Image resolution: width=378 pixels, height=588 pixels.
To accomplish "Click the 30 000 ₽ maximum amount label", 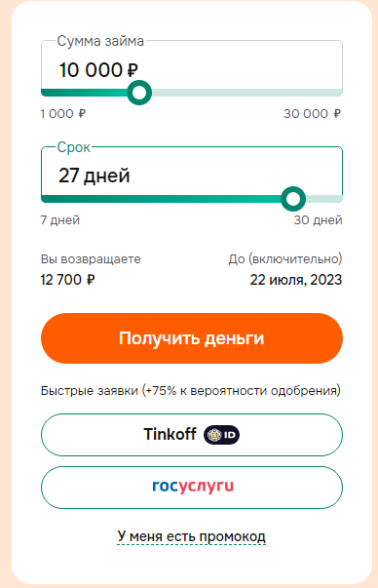I will coord(312,114).
